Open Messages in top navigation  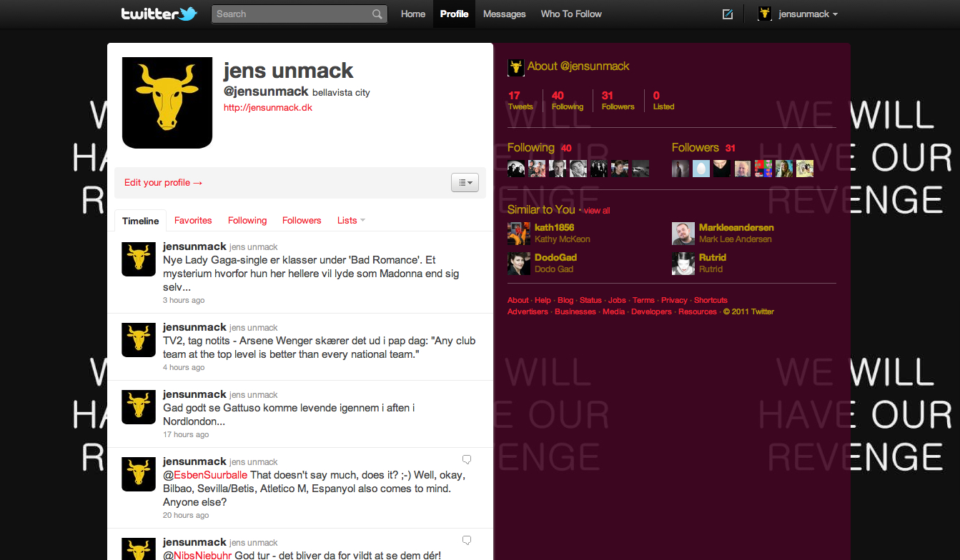(x=505, y=14)
